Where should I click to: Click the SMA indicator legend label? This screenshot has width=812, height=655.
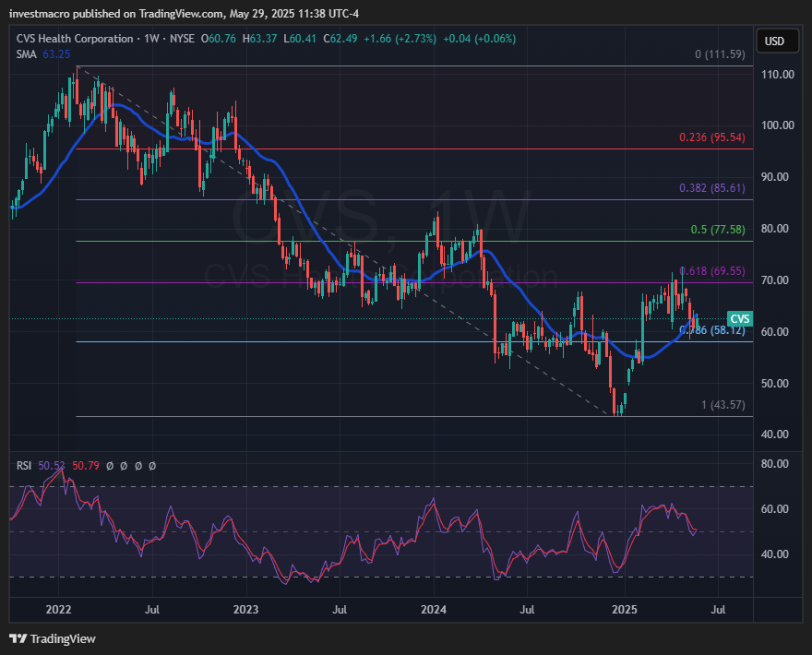pyautogui.click(x=26, y=54)
